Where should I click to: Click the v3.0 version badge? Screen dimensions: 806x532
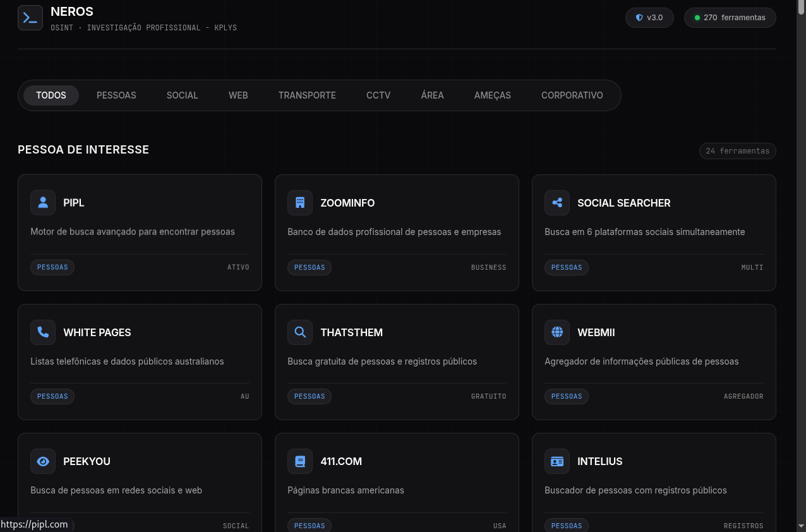pos(649,18)
